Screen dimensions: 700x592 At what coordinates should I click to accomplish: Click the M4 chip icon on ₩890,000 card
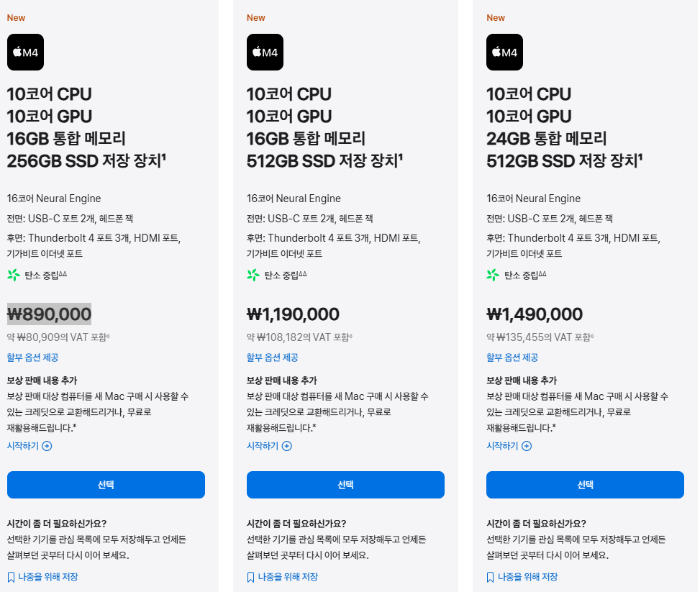pyautogui.click(x=25, y=53)
